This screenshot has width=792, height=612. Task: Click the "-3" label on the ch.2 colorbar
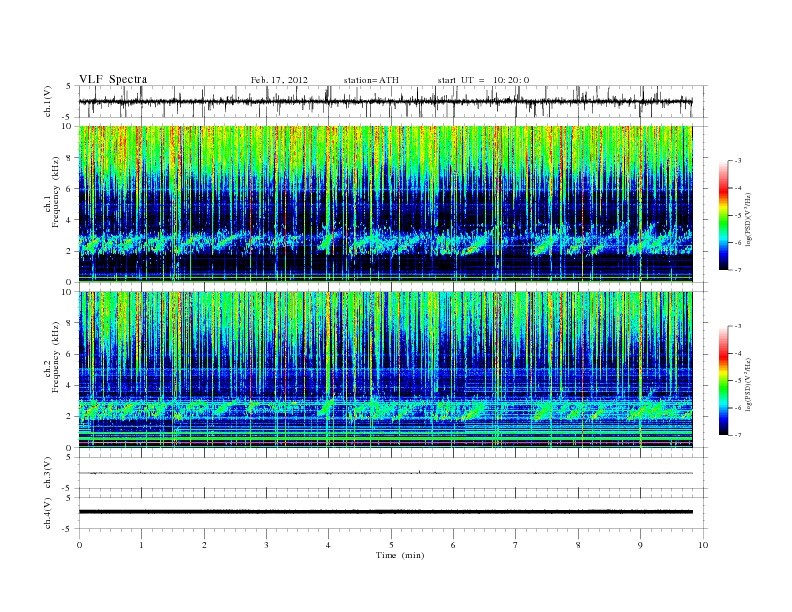[738, 326]
